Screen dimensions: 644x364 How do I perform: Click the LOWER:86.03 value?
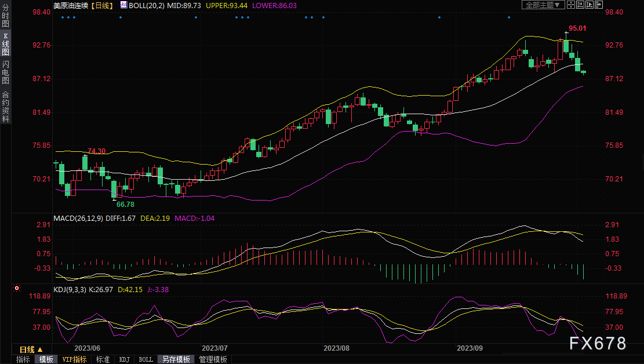274,5
